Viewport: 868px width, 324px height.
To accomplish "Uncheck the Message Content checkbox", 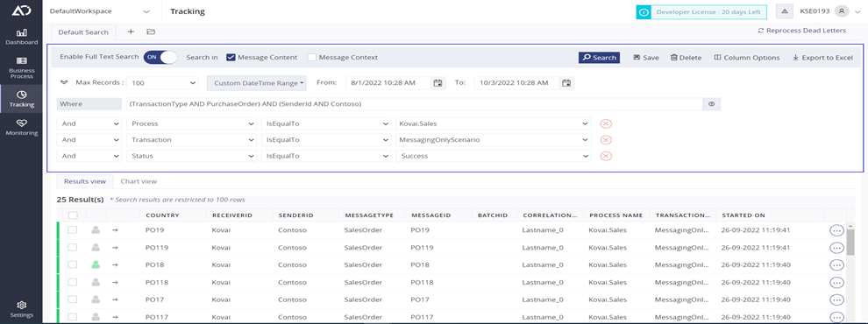I will [x=231, y=57].
